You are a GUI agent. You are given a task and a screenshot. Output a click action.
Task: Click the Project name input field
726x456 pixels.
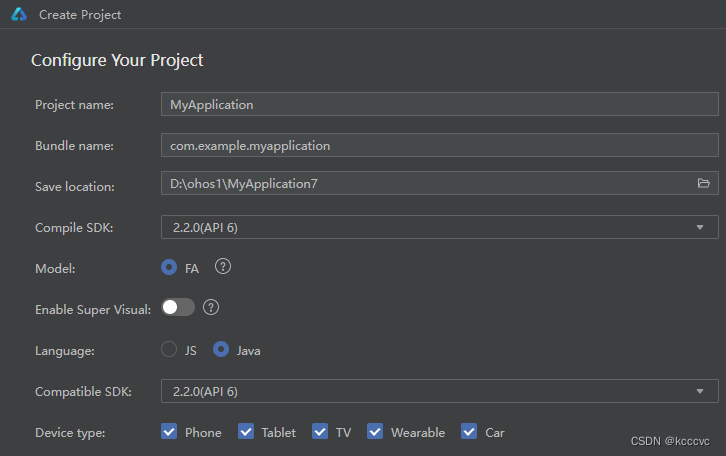(439, 104)
